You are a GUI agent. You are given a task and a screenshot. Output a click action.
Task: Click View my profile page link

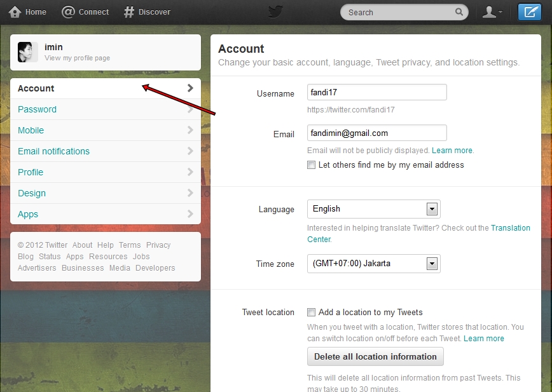[x=77, y=58]
